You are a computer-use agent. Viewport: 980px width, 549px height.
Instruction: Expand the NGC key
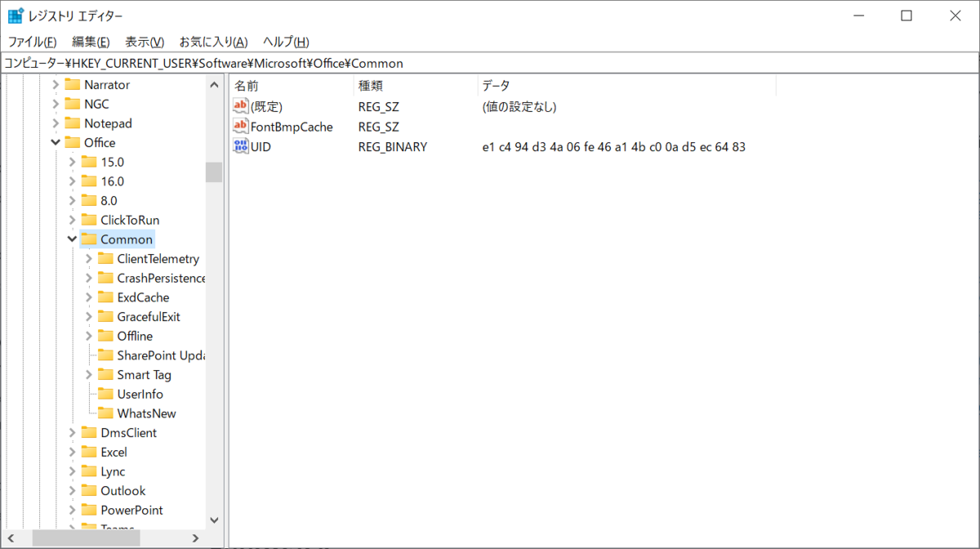click(56, 104)
